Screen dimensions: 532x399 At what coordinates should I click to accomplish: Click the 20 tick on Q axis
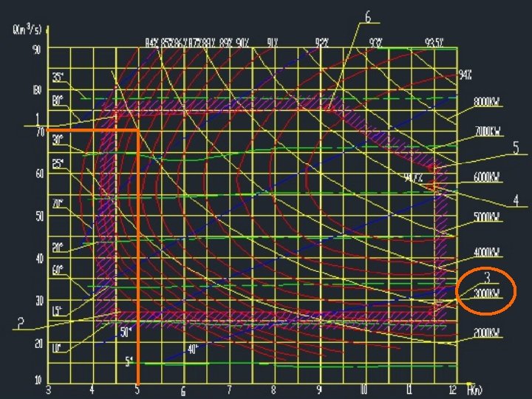[39, 344]
